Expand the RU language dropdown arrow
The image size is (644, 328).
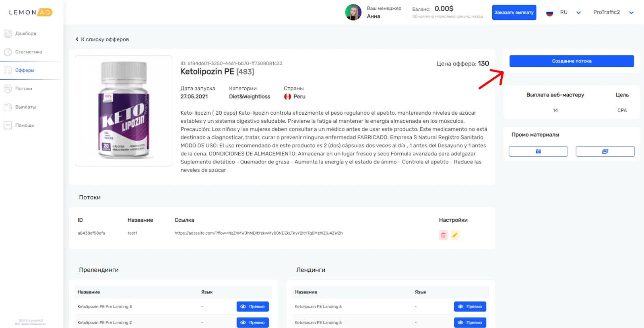(x=578, y=12)
